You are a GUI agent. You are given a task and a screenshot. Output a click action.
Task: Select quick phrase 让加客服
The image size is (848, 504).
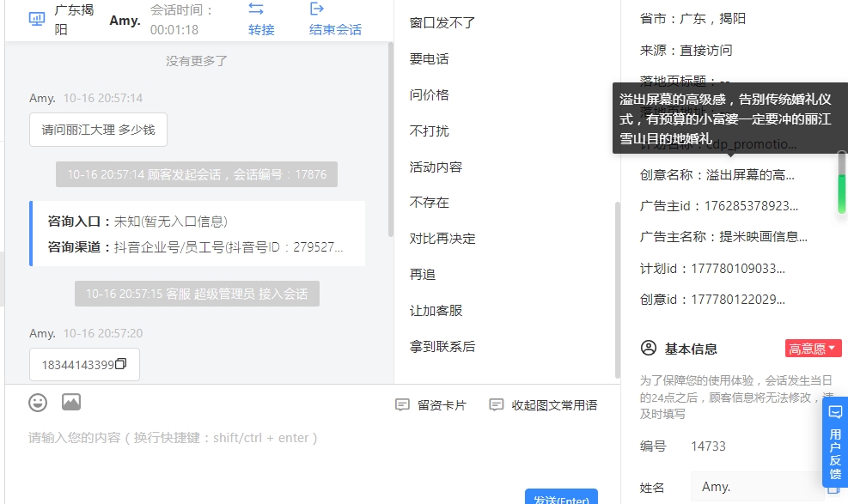[x=436, y=311]
